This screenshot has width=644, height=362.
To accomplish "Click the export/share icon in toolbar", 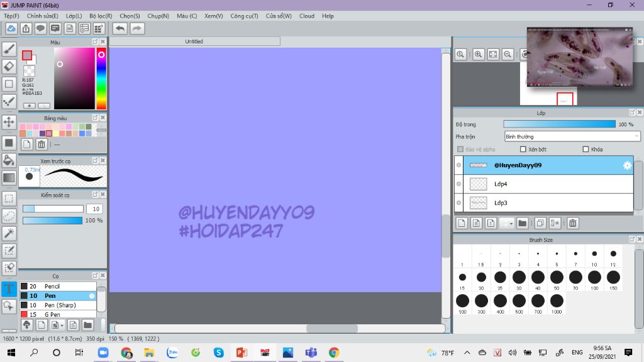I will click(26, 28).
